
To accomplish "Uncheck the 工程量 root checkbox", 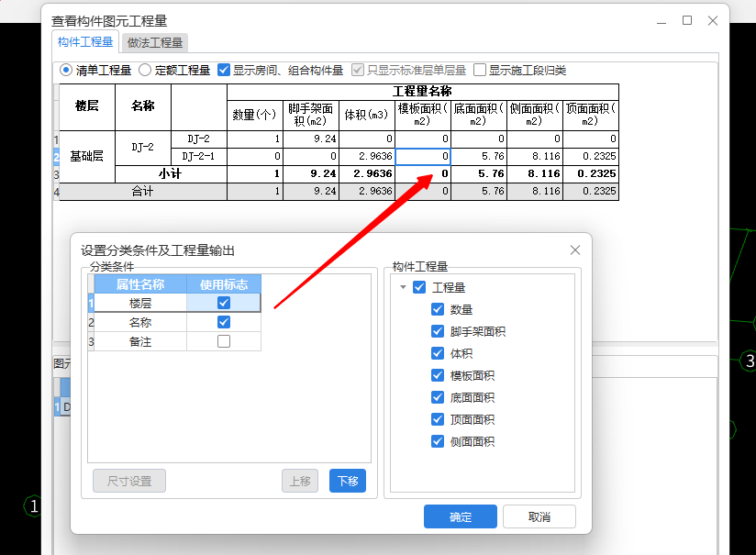I will [x=419, y=287].
